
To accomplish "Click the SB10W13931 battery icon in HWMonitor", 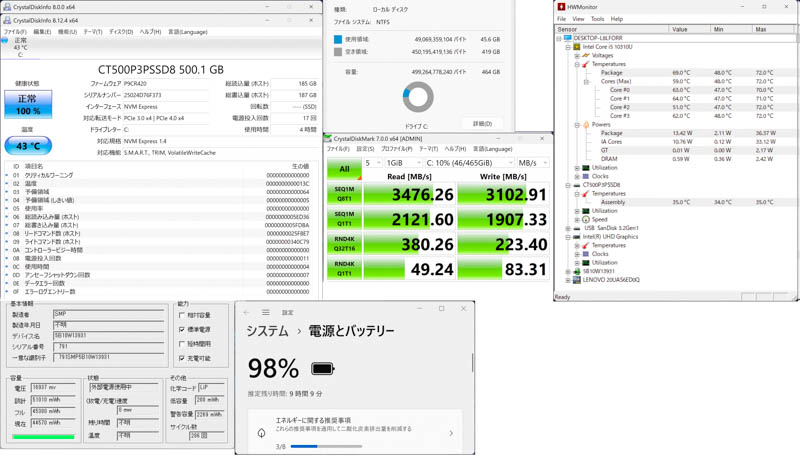I will click(577, 271).
